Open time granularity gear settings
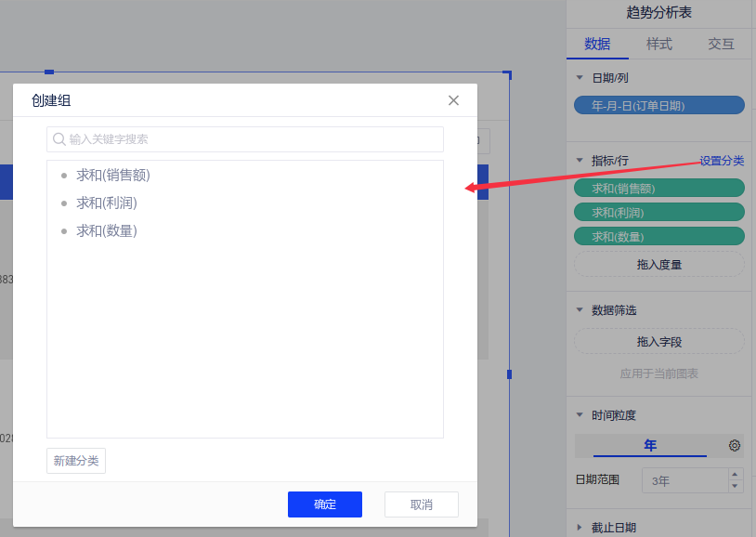Screen dimensions: 756x537 click(x=735, y=446)
